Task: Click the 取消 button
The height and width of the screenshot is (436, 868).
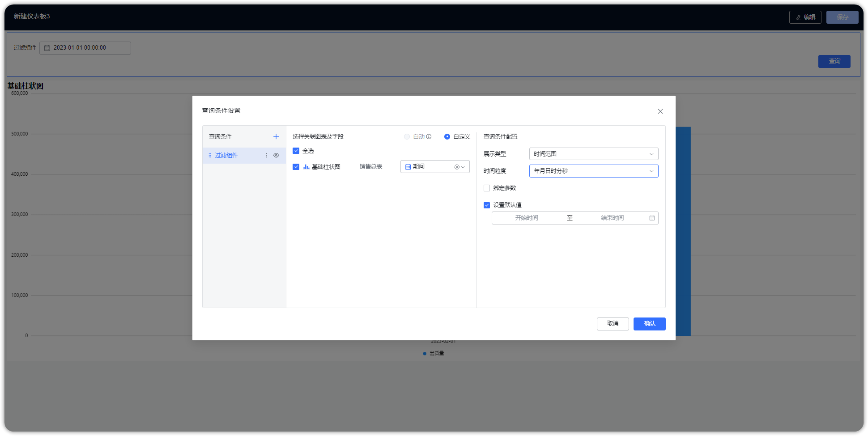Action: (613, 324)
